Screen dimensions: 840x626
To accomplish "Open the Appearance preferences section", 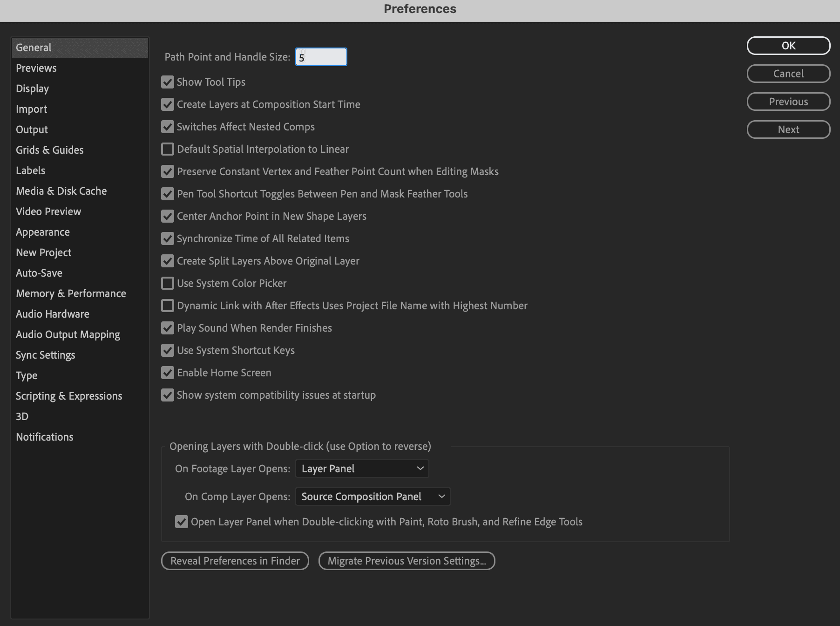I will point(43,232).
